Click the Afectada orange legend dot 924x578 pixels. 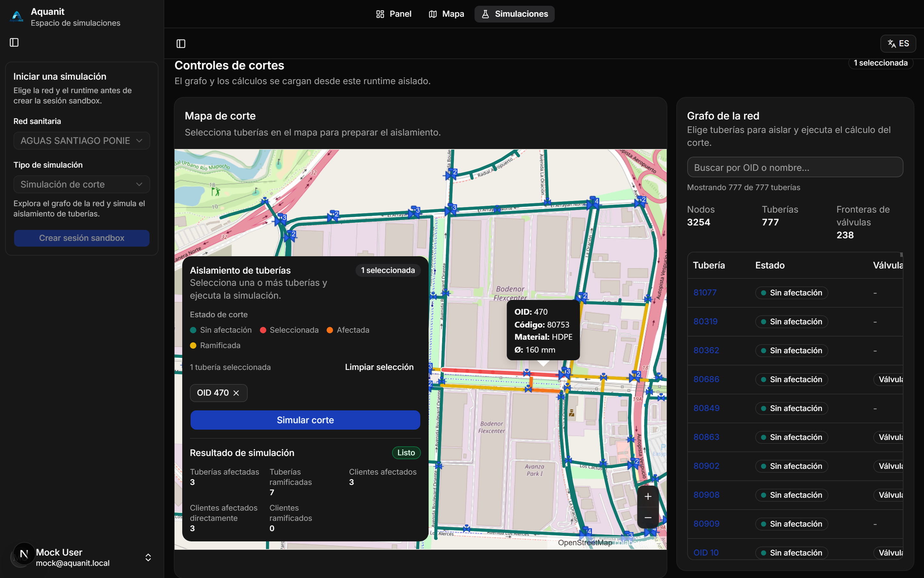[x=330, y=330]
